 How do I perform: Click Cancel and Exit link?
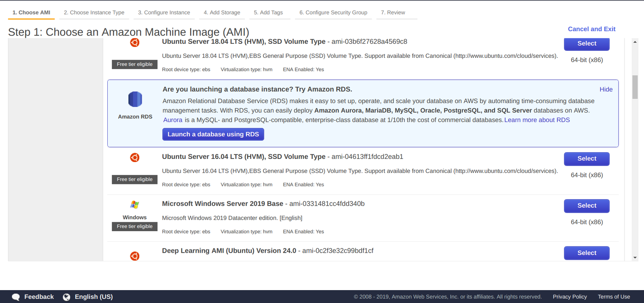point(591,29)
